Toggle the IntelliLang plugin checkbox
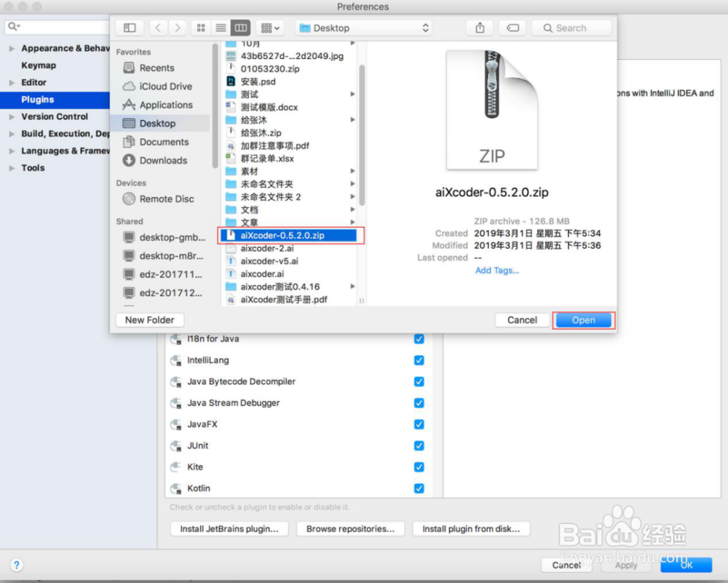Viewport: 728px width, 583px height. coord(419,360)
